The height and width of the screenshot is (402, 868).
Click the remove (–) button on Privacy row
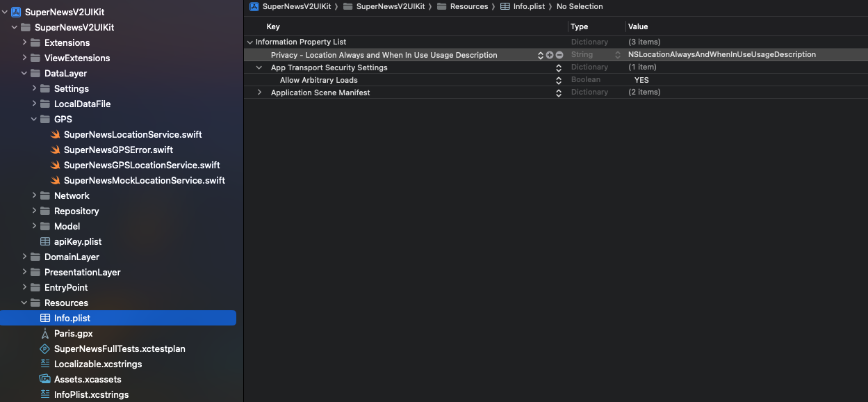pyautogui.click(x=559, y=55)
